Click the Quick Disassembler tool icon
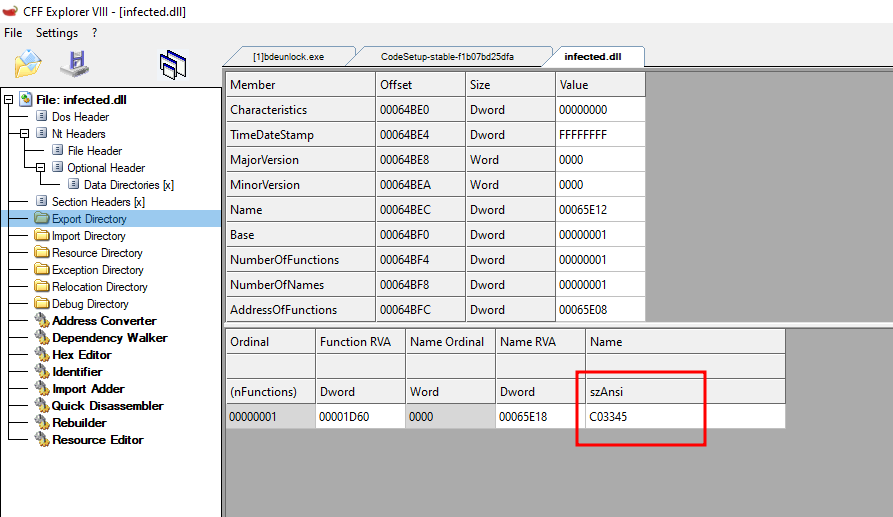The height and width of the screenshot is (517, 893). coord(42,407)
